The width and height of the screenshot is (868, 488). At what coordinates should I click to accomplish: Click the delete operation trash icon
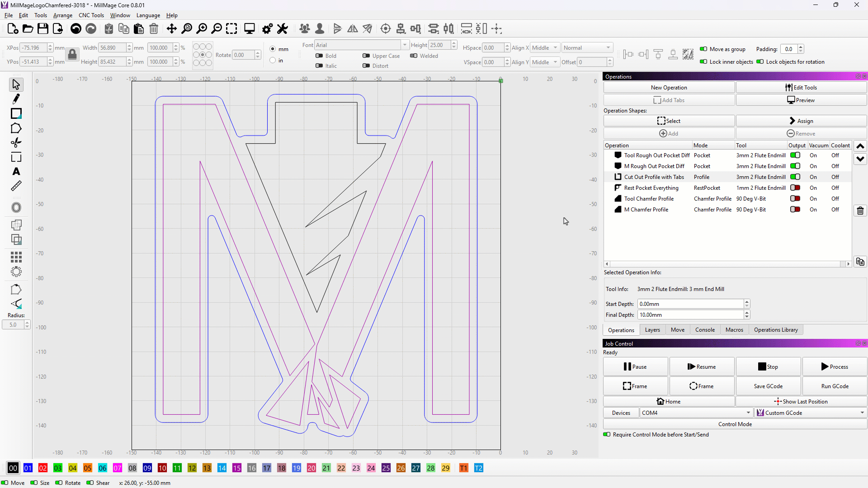(860, 211)
